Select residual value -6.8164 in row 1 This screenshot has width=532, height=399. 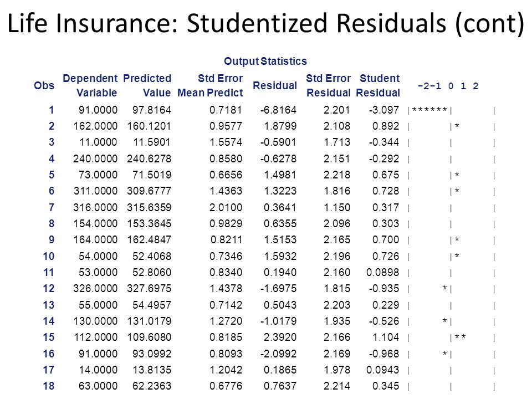coord(279,110)
